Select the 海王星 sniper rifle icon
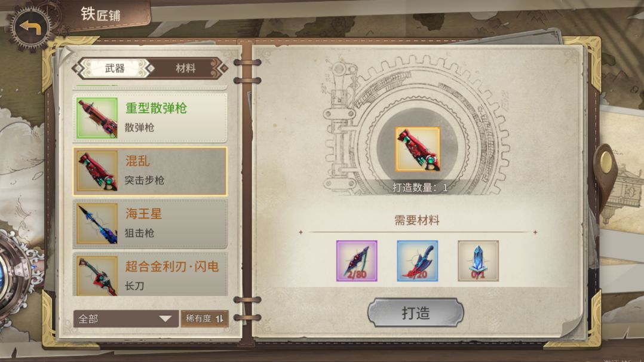The image size is (644, 362). pos(97,223)
